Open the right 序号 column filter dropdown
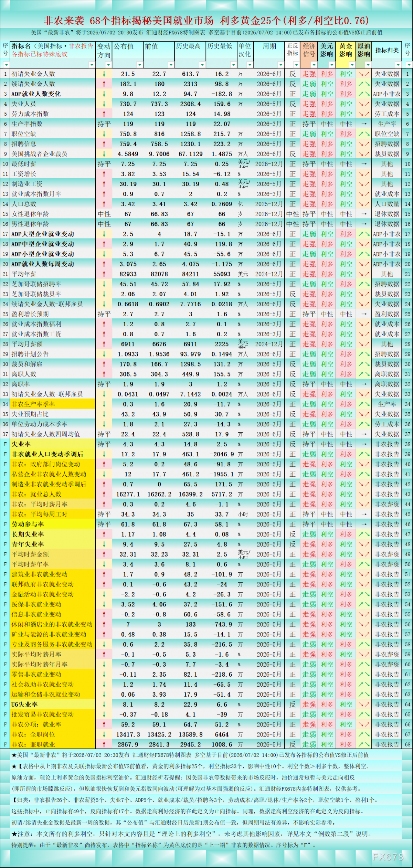Screen dimensions: 413x868 [409, 64]
